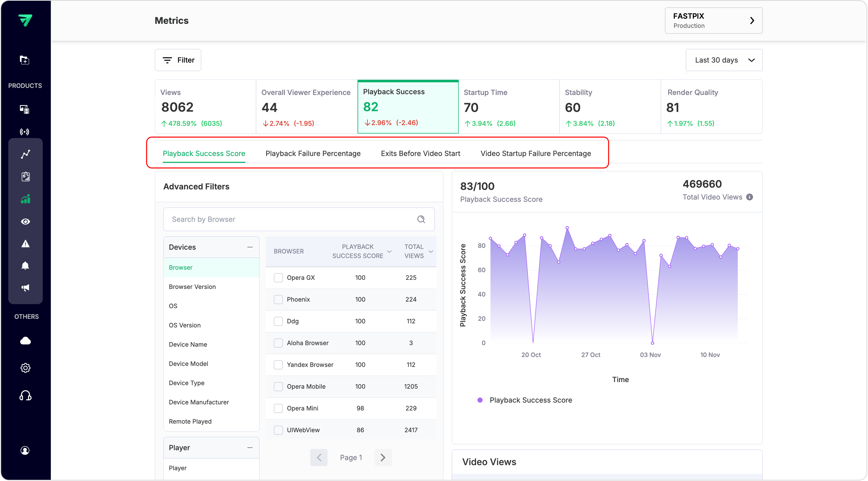Screen dimensions: 868x481
Task: Go to next page of browser table
Action: tap(383, 457)
